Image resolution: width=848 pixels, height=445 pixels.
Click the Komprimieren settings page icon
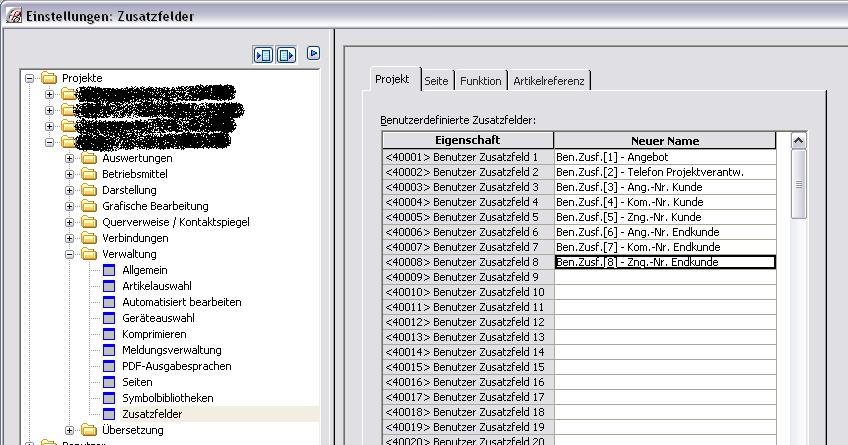tap(109, 334)
